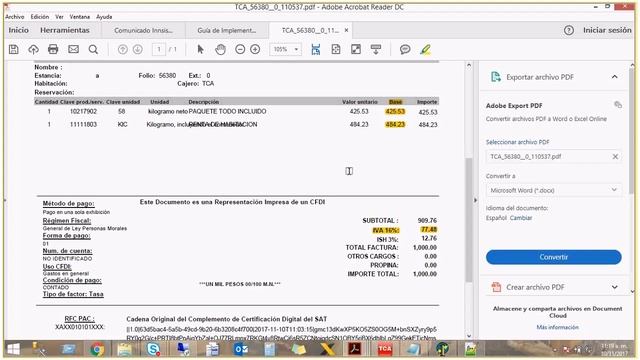Click the Print icon in the toolbar
Viewport: 640px width, 360px height.
pyautogui.click(x=53, y=49)
